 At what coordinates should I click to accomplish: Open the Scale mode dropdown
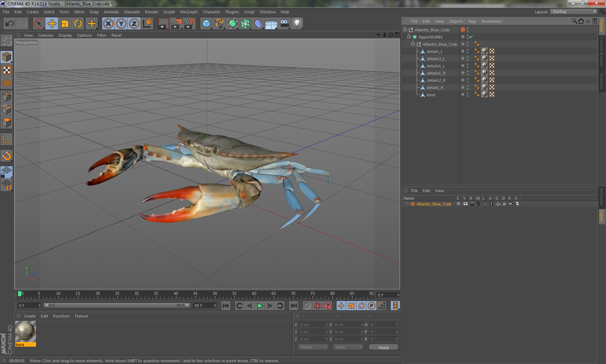[348, 347]
